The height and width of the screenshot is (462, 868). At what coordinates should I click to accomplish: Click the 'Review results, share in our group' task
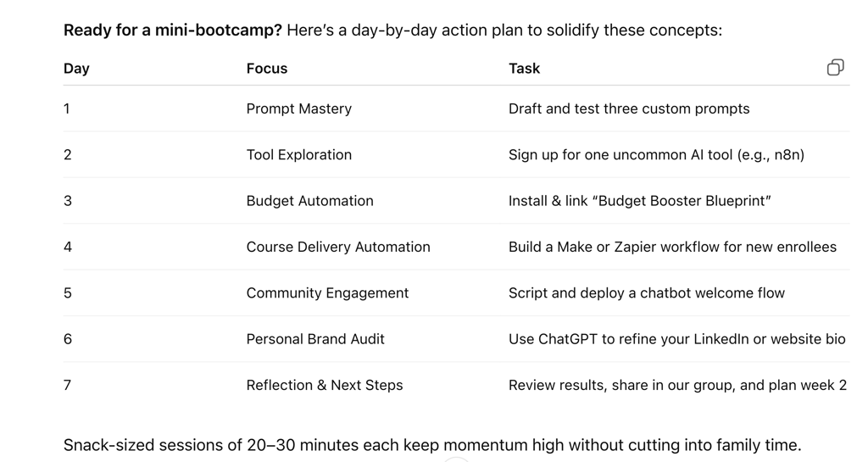click(x=677, y=385)
